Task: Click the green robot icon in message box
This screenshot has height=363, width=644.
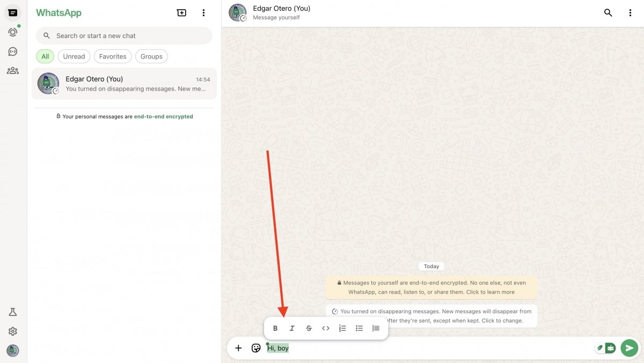Action: pyautogui.click(x=611, y=348)
